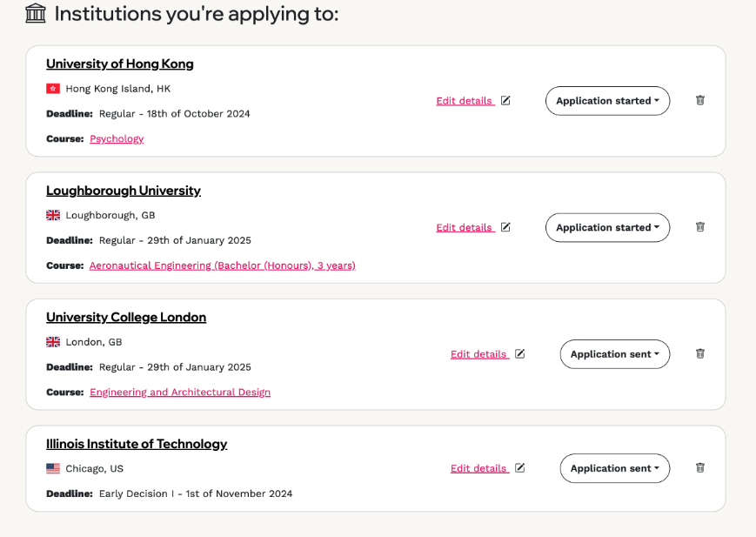Open Application sent dropdown for University College London
This screenshot has width=756, height=537.
[615, 354]
